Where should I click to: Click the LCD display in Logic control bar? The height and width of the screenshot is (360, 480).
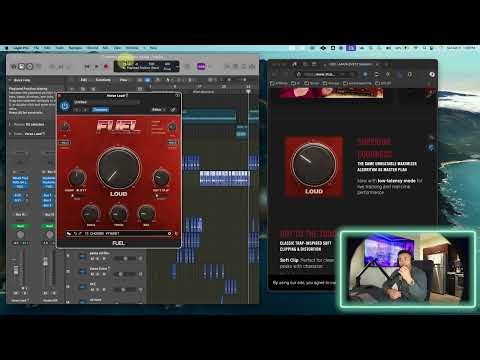(x=147, y=66)
